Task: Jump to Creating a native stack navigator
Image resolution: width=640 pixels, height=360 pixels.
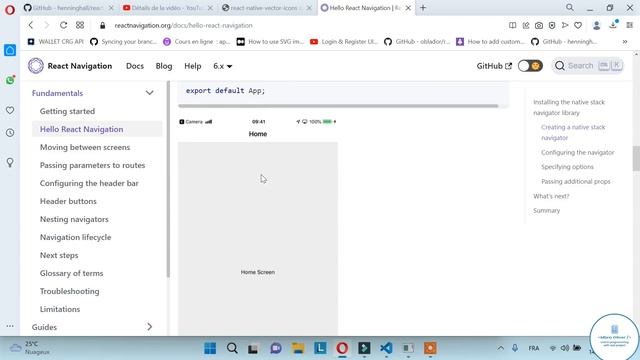Action: [573, 132]
